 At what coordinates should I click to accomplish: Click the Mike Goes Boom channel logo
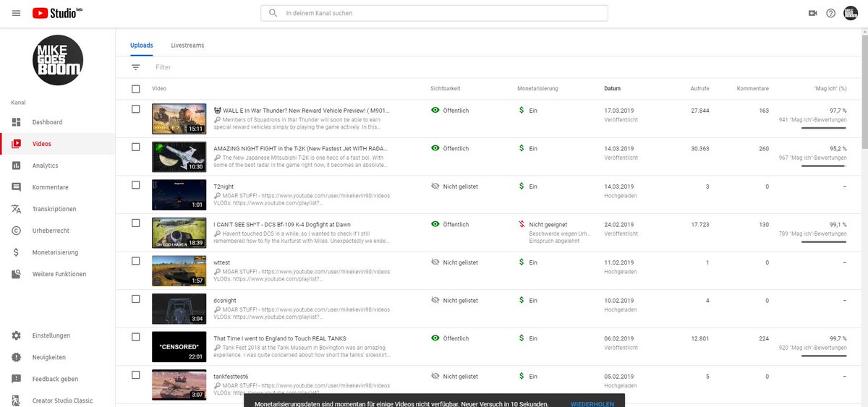click(x=58, y=60)
